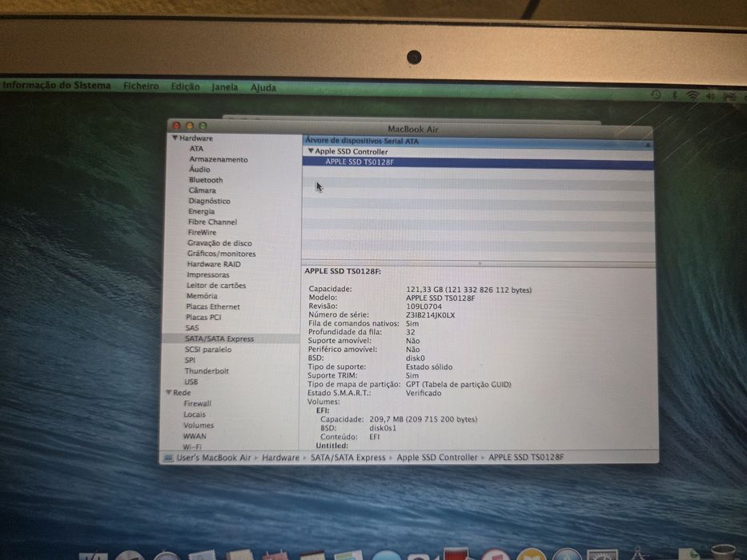Select Bluetooth in the sidebar
The width and height of the screenshot is (747, 560).
[x=206, y=180]
